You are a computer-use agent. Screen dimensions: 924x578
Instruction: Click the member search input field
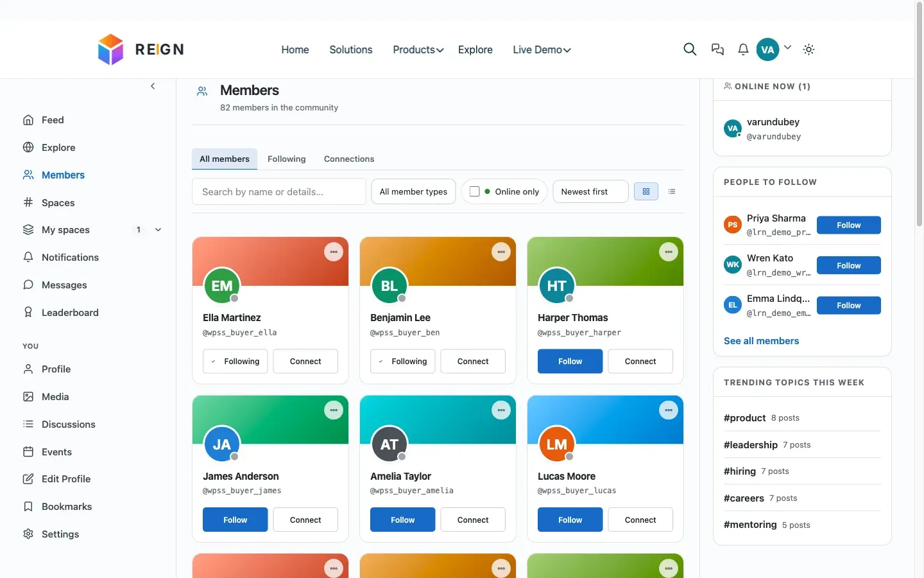(x=278, y=191)
